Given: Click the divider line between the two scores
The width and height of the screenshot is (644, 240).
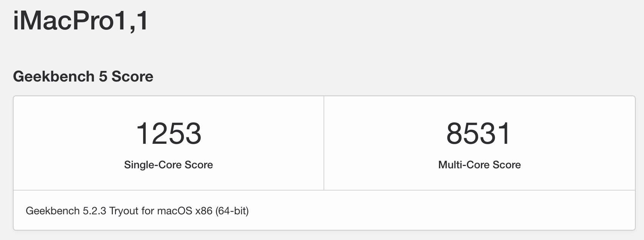Looking at the screenshot, I should click(324, 143).
